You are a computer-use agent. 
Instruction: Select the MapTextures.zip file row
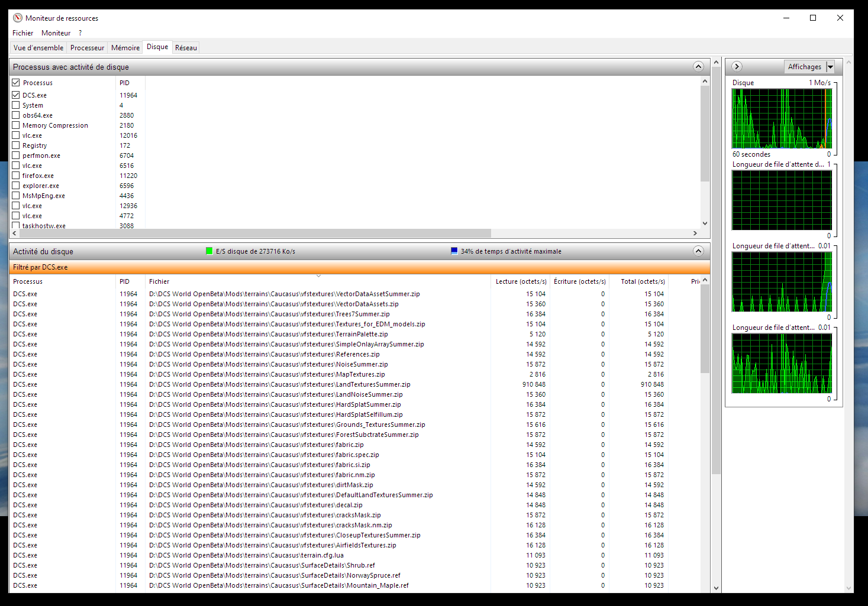[355, 374]
